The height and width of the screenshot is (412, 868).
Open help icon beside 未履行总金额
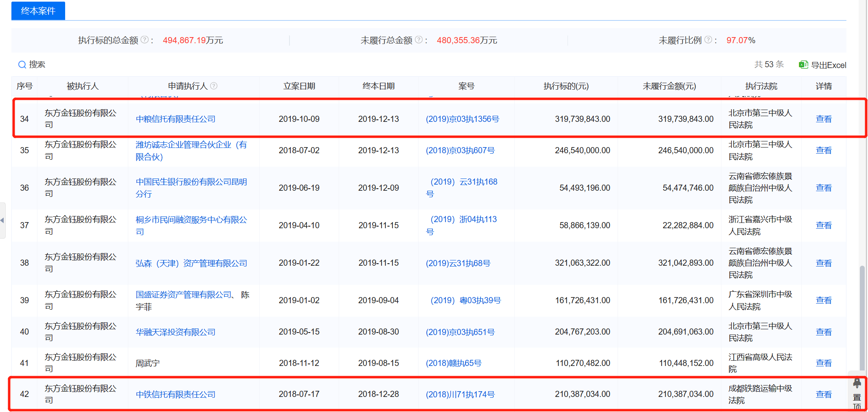pos(419,40)
